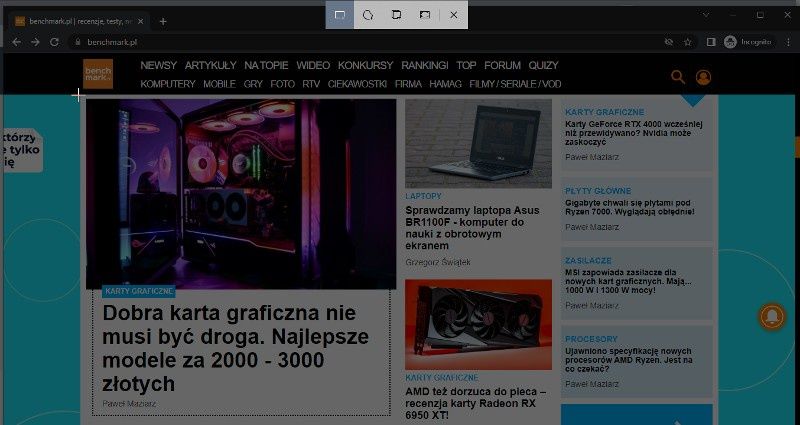Click the benchmark.pl address bar
This screenshot has width=800, height=425.
[x=365, y=42]
